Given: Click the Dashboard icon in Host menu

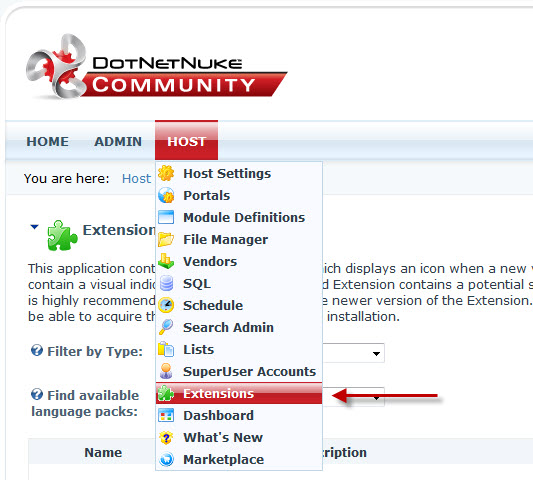Looking at the screenshot, I should click(166, 415).
